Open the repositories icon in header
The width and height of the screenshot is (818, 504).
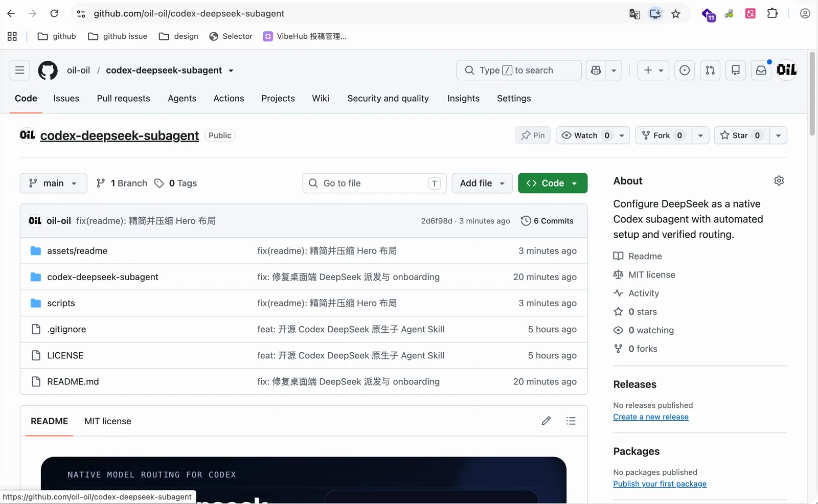tap(736, 70)
